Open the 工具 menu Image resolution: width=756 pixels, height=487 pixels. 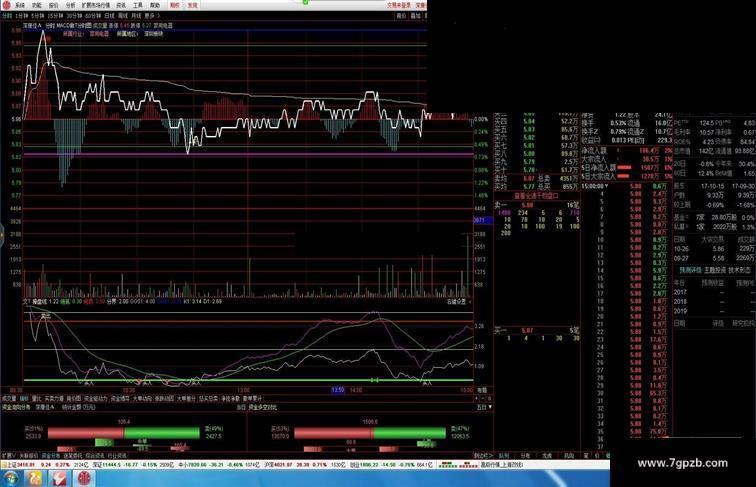pos(138,5)
